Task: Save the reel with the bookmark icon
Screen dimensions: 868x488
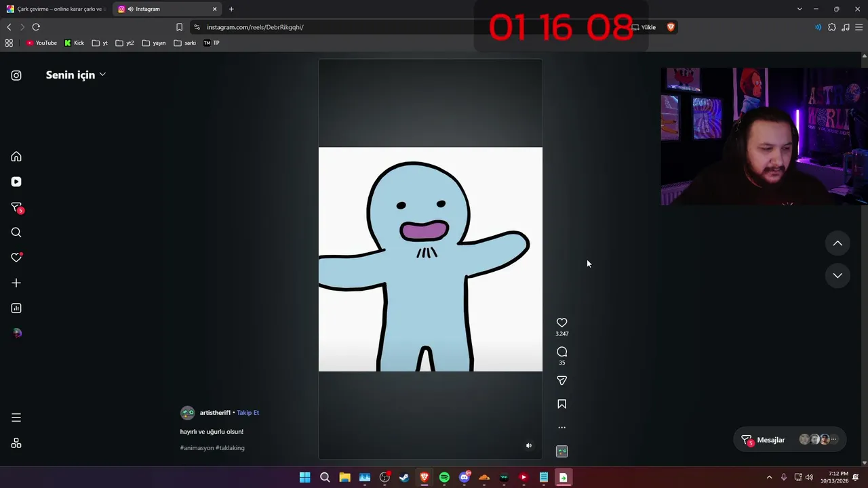Action: [561, 404]
